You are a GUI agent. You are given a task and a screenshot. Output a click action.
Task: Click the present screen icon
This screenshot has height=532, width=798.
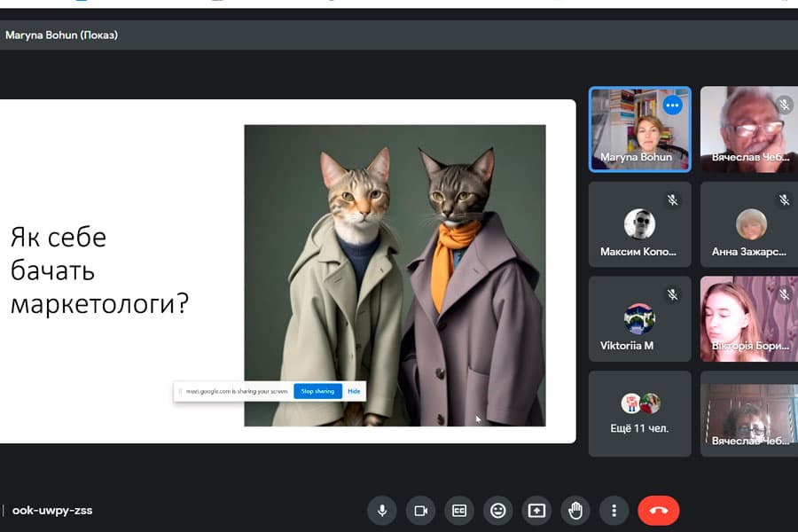[536, 510]
